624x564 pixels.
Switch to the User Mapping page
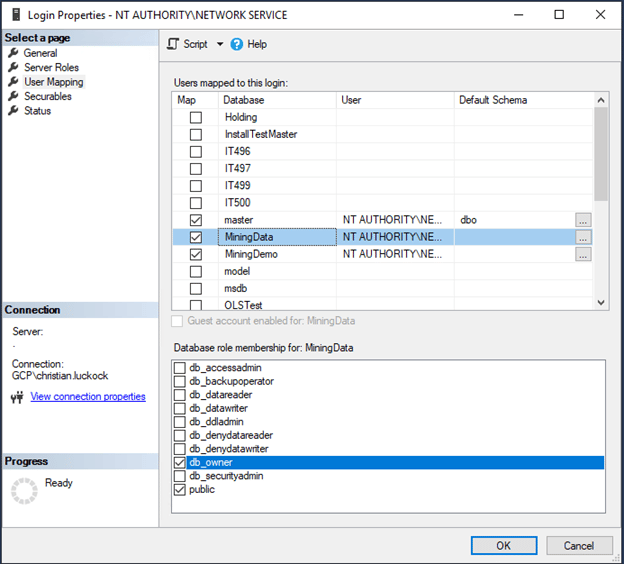coord(53,82)
